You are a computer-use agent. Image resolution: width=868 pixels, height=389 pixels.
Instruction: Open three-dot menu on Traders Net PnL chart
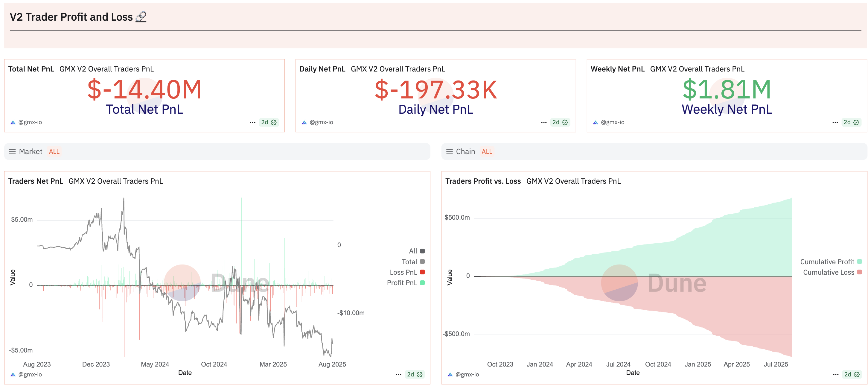tap(398, 375)
